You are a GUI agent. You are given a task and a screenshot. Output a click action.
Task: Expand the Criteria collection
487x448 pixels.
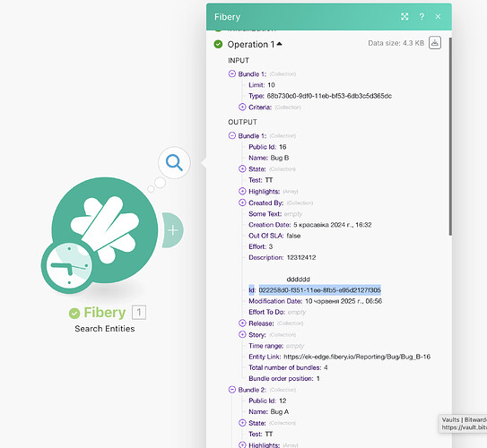click(242, 107)
